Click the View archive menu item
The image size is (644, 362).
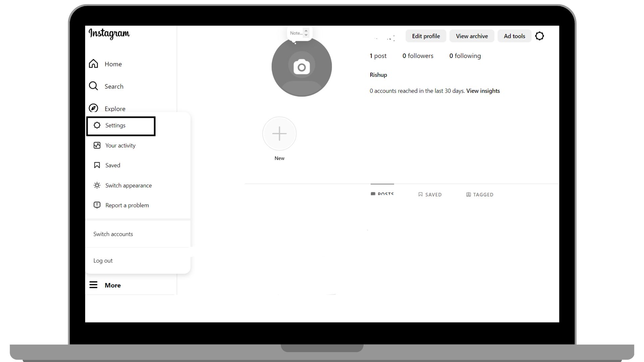tap(472, 36)
